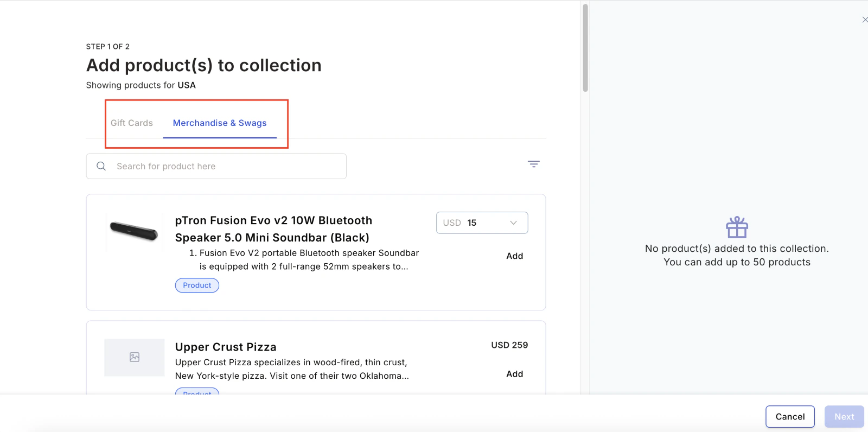
Task: Click the dropdown chevron next to 15
Action: [513, 223]
